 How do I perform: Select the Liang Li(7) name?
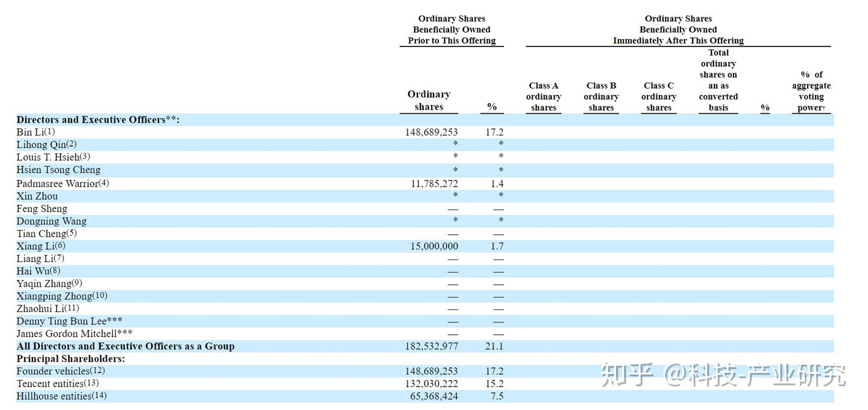[x=40, y=259]
